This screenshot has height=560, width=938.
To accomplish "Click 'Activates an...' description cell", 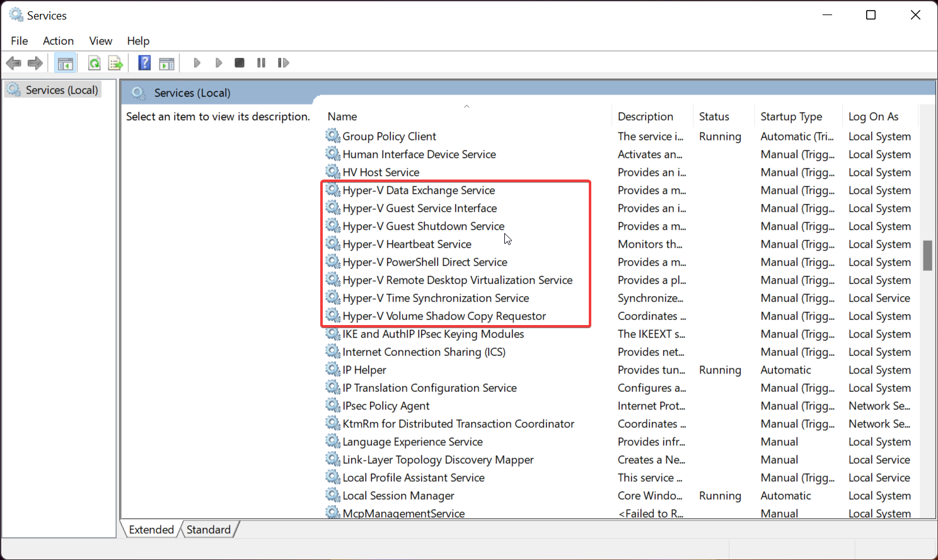I will [650, 154].
